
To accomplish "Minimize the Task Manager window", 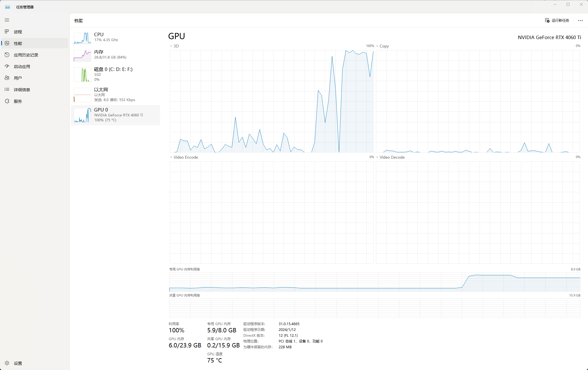I will coord(555,4).
